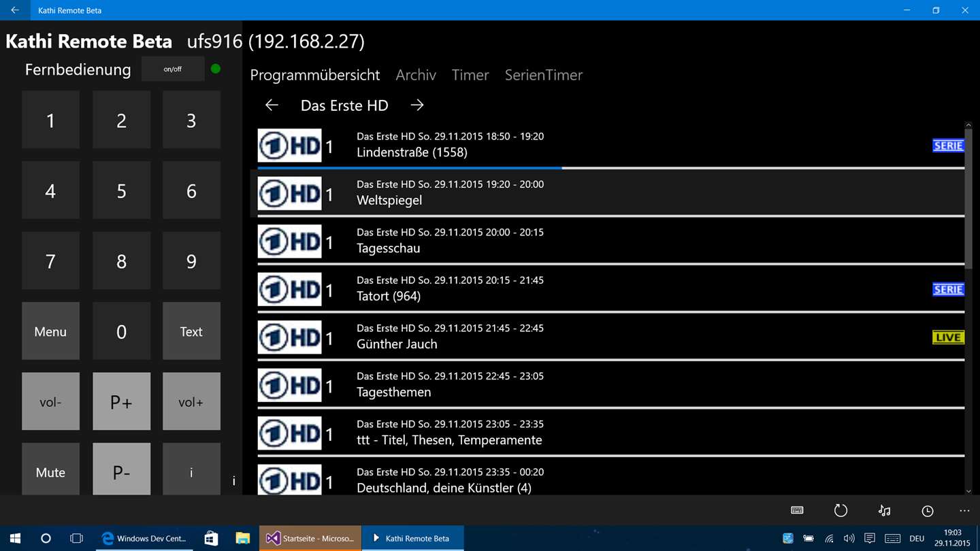Channel up with P+ button
The width and height of the screenshot is (980, 551).
[121, 401]
